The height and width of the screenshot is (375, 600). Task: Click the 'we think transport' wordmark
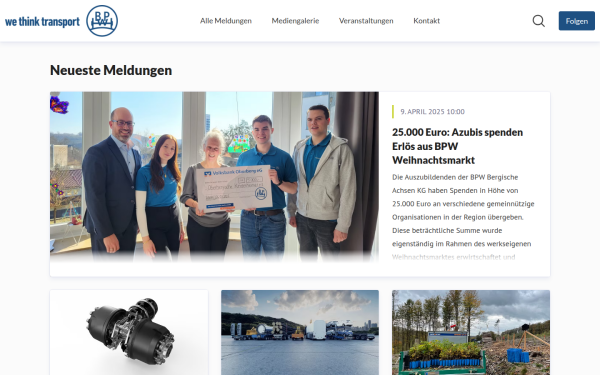[x=42, y=22]
